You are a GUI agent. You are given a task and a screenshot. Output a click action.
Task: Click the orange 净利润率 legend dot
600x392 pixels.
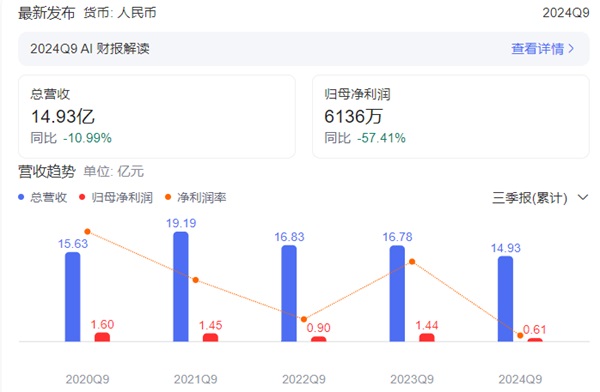point(168,197)
